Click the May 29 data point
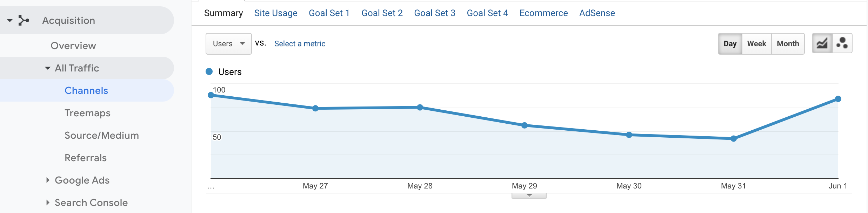 point(525,125)
